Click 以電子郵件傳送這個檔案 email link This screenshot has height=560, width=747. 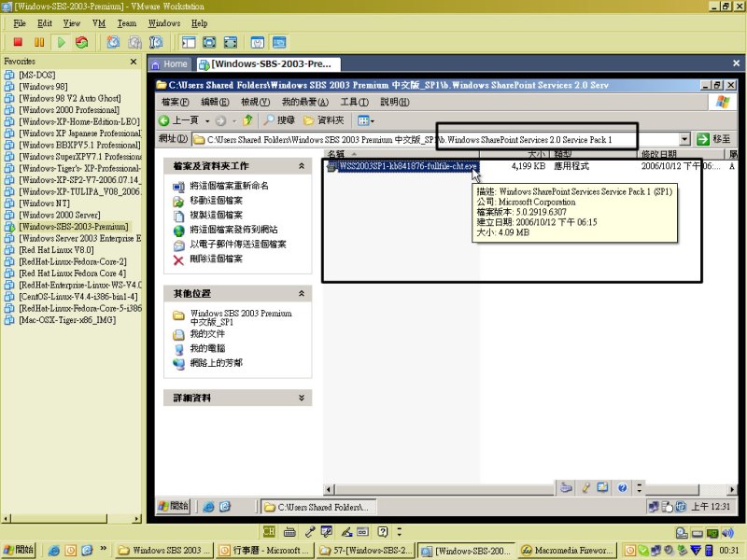[x=238, y=245]
